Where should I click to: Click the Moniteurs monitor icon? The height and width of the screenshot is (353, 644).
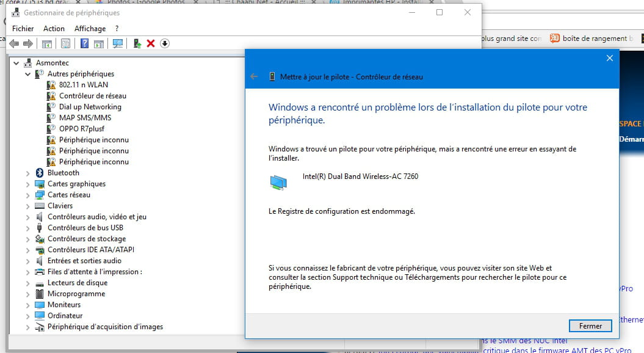point(40,305)
